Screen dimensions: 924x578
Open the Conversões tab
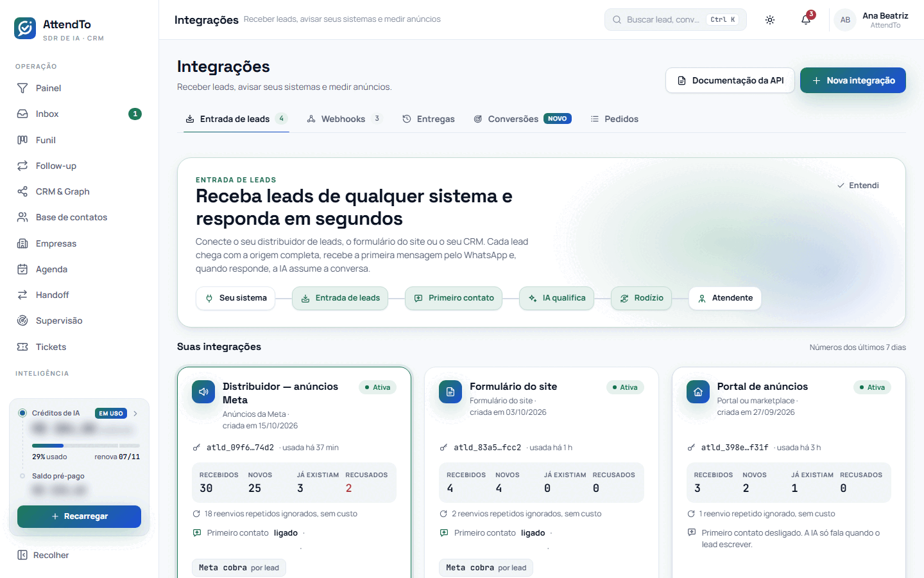pos(522,119)
